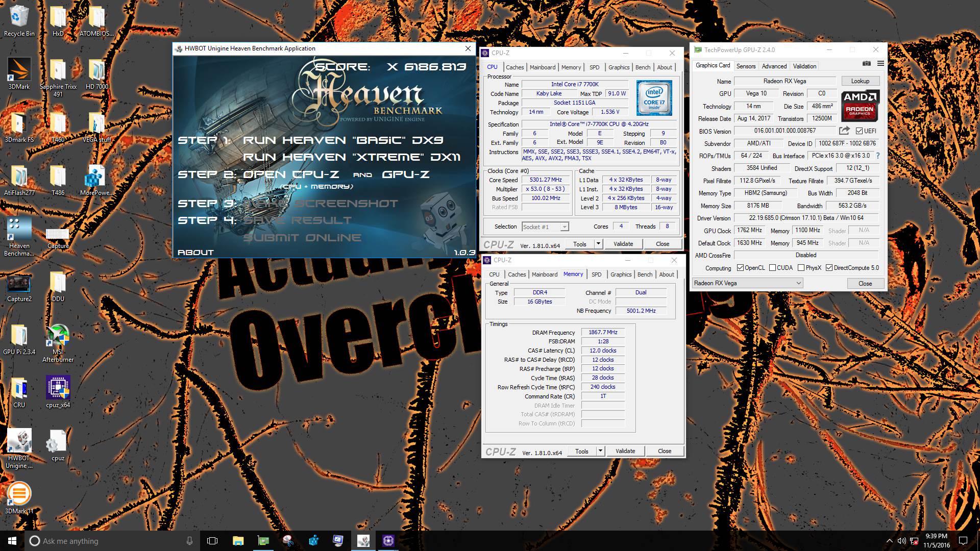Open the ATOMBIOS folder on desktop
The width and height of the screenshot is (980, 551).
tap(96, 20)
